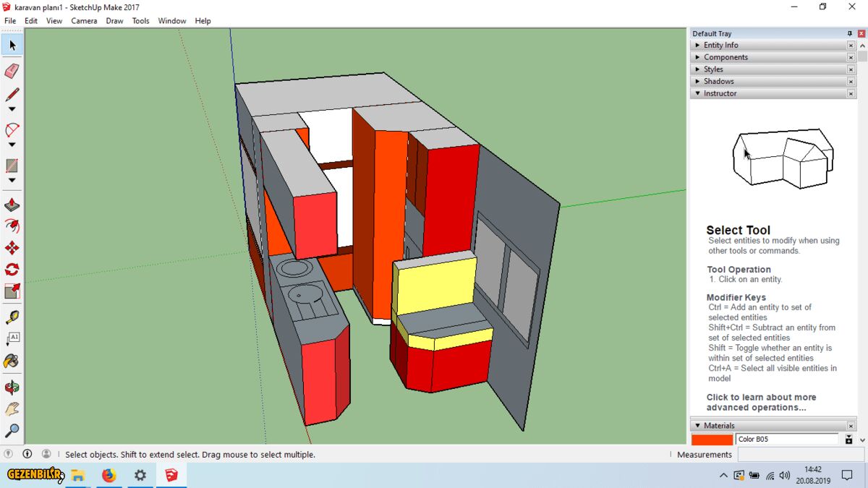Open the Arc tool flyout arrow

click(12, 145)
